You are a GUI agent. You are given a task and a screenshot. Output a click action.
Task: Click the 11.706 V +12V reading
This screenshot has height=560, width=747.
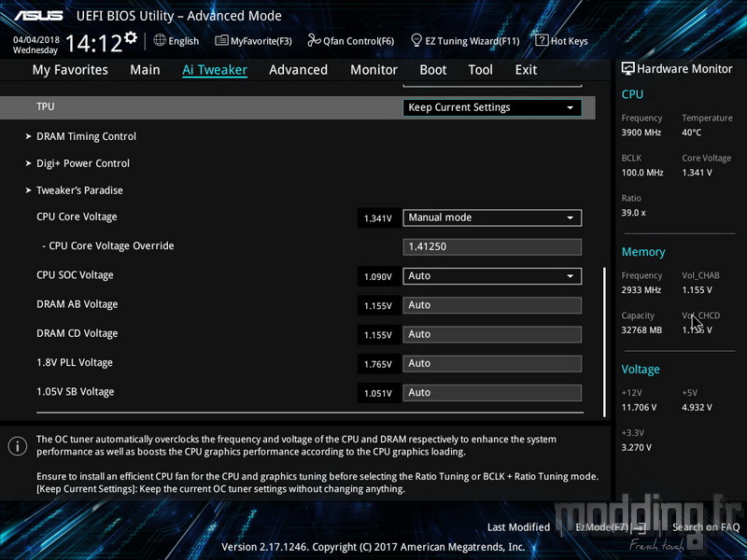point(639,408)
